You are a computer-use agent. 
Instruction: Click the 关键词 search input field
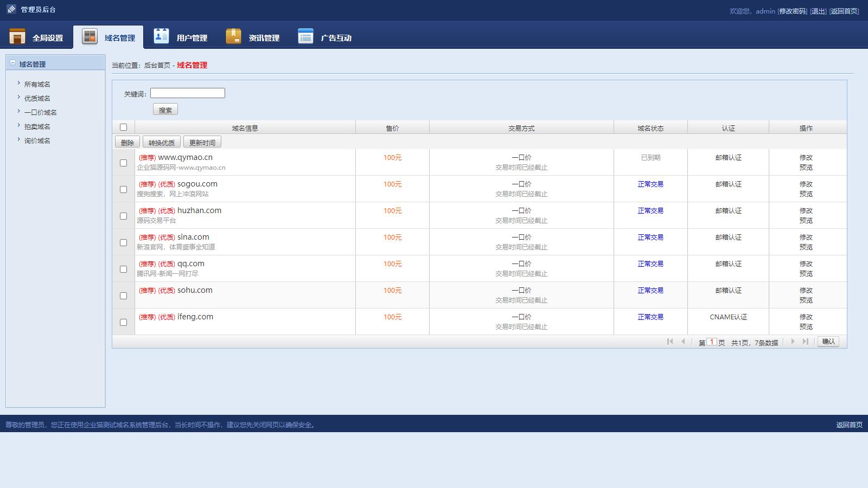(187, 93)
